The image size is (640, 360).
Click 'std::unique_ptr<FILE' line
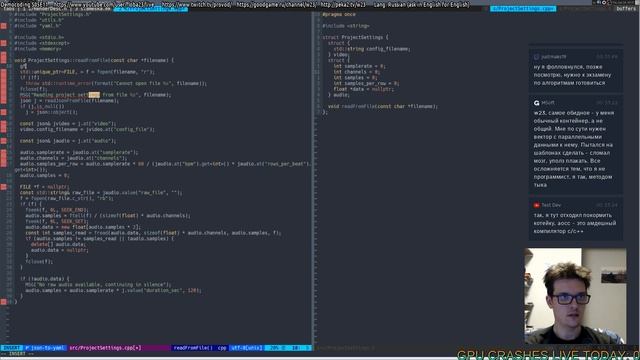click(87, 72)
